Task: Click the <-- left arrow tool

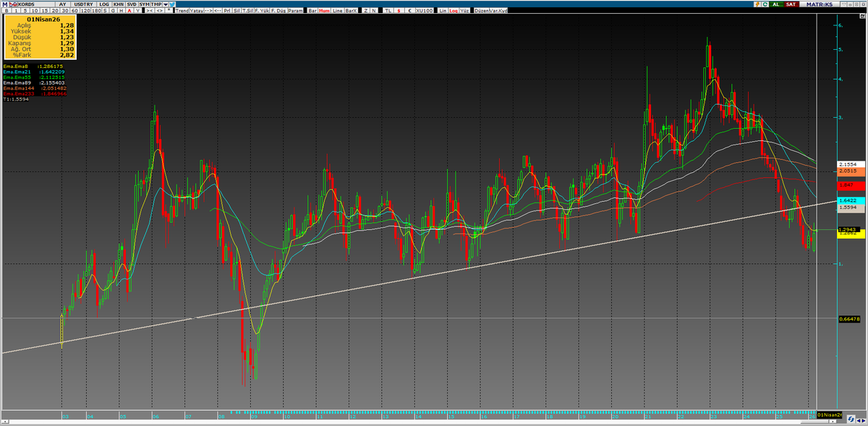Action: click(218, 11)
